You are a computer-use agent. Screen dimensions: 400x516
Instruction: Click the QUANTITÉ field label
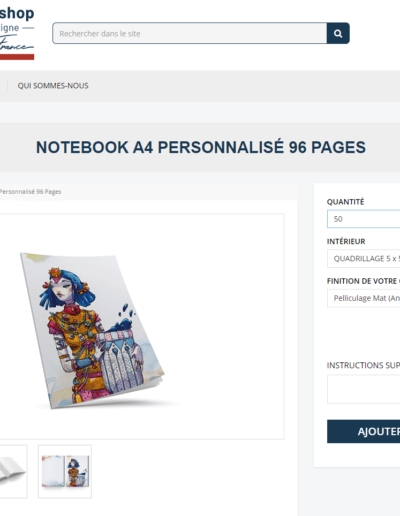click(345, 202)
